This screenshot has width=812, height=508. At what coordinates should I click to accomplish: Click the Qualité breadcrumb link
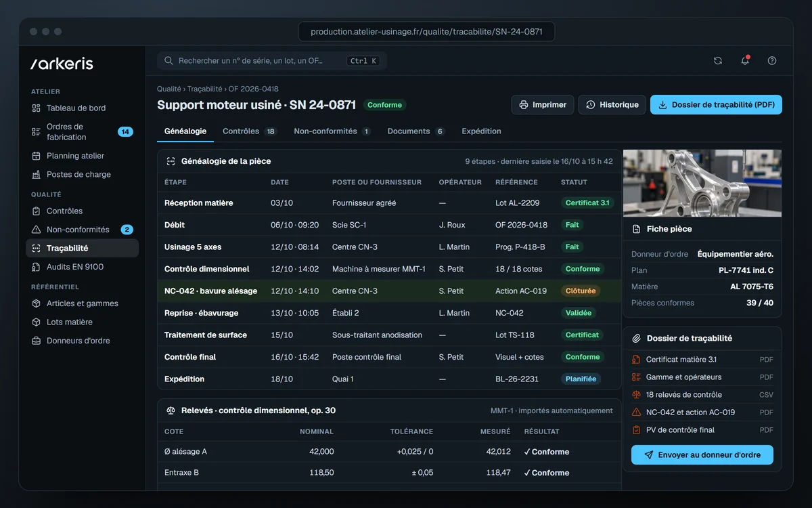pos(169,89)
